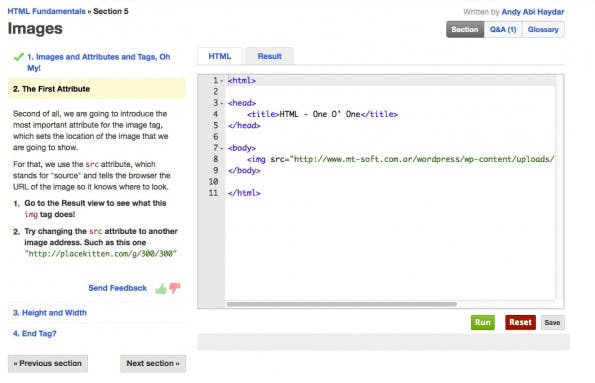
Task: Click the img src URL on line 8
Action: (424, 159)
